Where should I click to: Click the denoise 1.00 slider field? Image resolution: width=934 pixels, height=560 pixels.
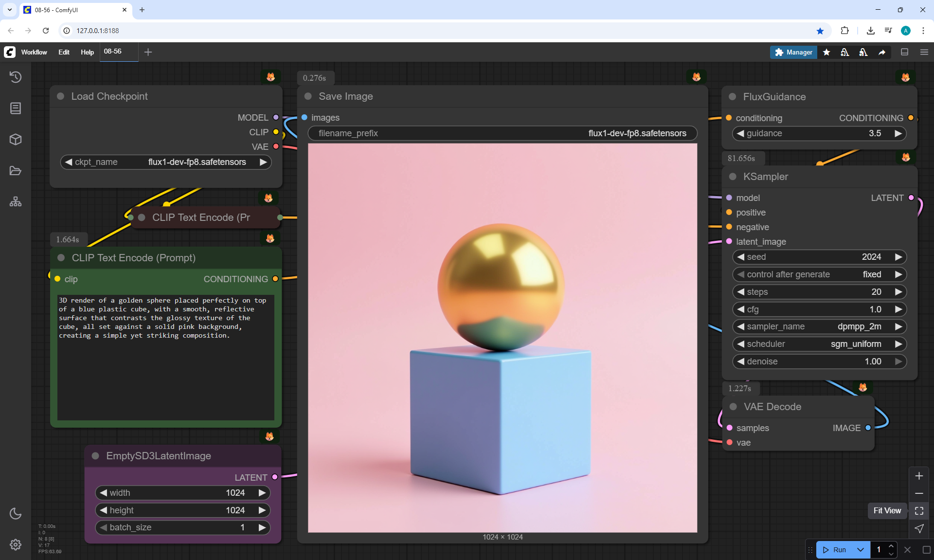pos(819,361)
